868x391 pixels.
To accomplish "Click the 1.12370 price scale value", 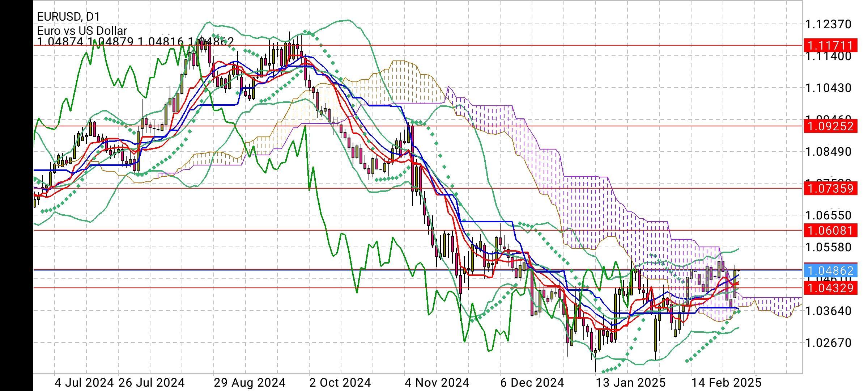I will click(828, 25).
